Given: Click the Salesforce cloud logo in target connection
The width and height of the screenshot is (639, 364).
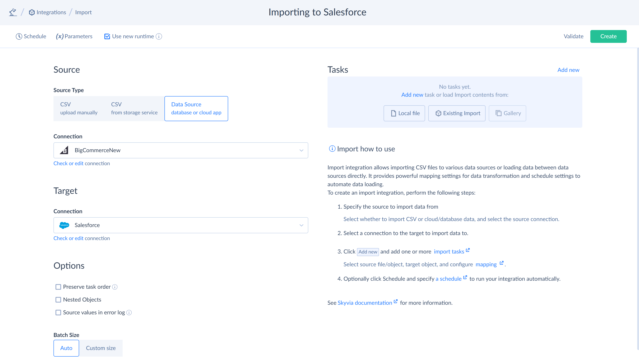Looking at the screenshot, I should pyautogui.click(x=64, y=225).
